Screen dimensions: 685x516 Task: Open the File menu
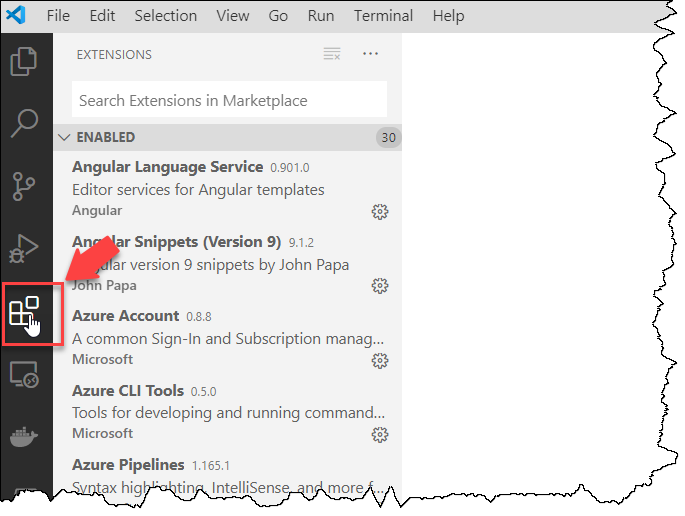click(x=58, y=16)
